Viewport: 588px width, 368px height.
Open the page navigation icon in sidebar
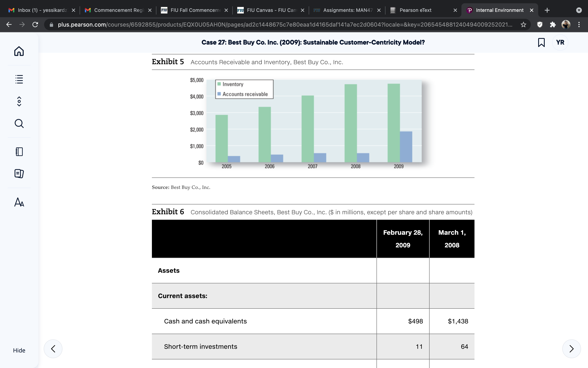pyautogui.click(x=19, y=101)
